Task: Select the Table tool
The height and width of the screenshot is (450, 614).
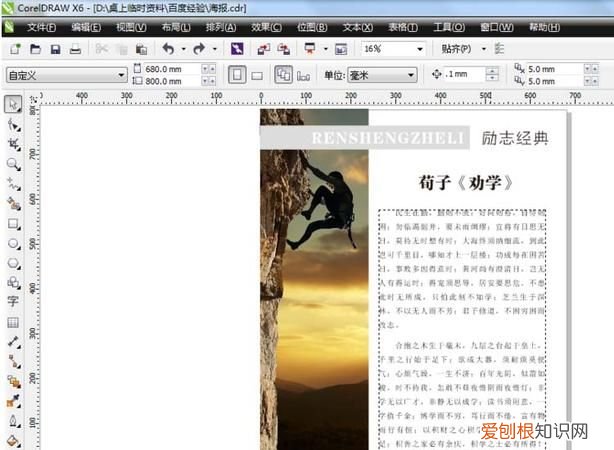Action: coord(13,323)
